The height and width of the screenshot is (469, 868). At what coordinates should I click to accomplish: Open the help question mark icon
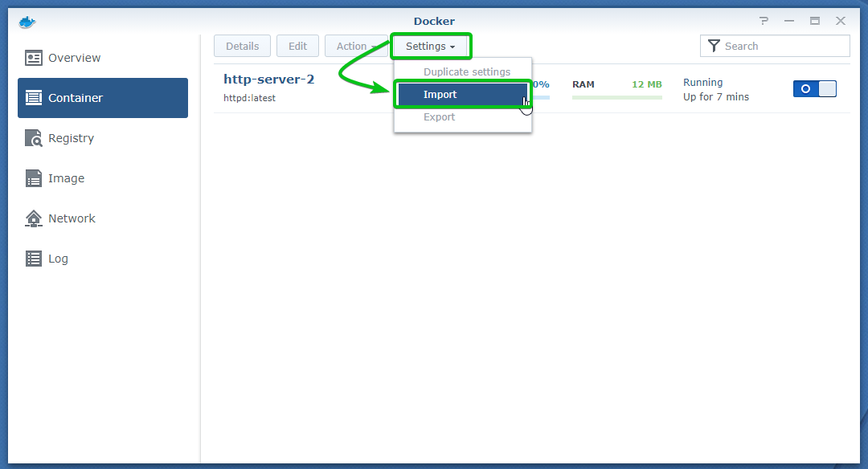pos(764,21)
